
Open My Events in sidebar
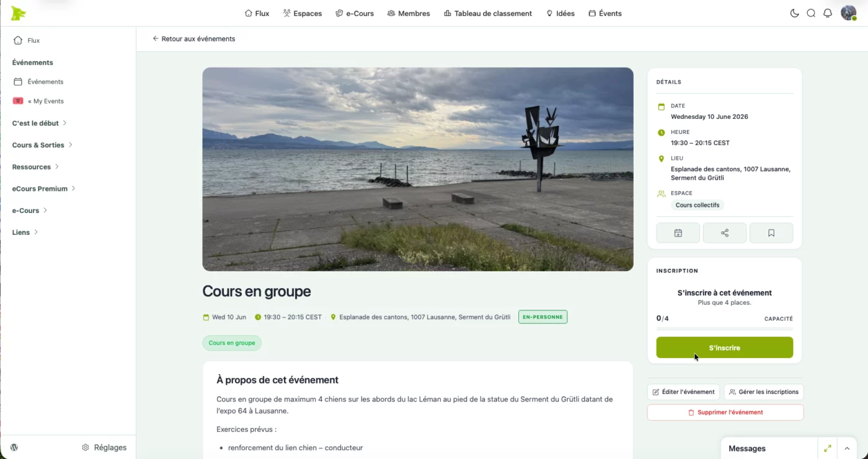click(x=38, y=101)
